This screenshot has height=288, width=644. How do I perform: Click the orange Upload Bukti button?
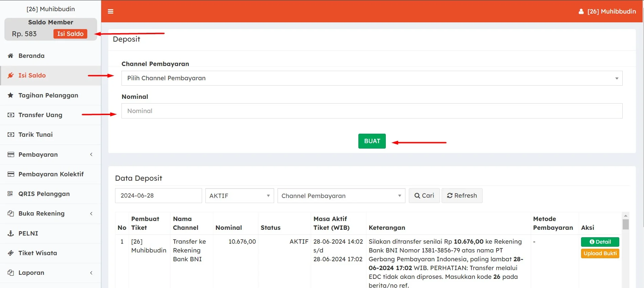tap(600, 253)
